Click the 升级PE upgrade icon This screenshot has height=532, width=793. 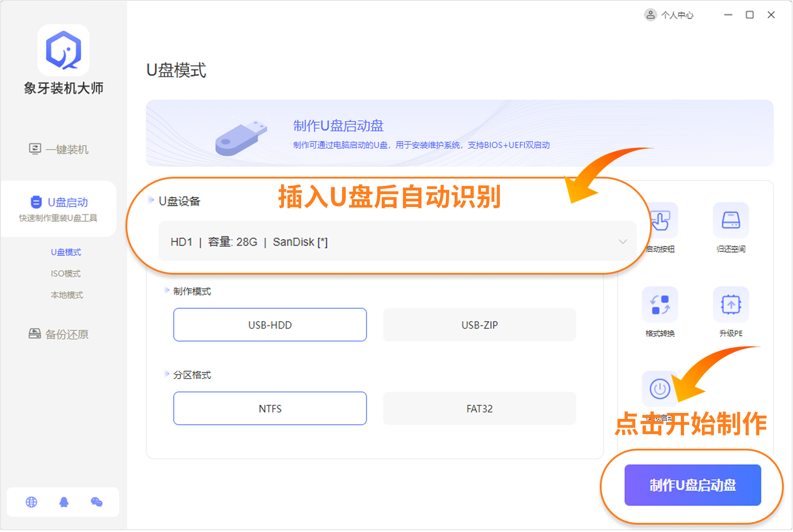(x=731, y=304)
